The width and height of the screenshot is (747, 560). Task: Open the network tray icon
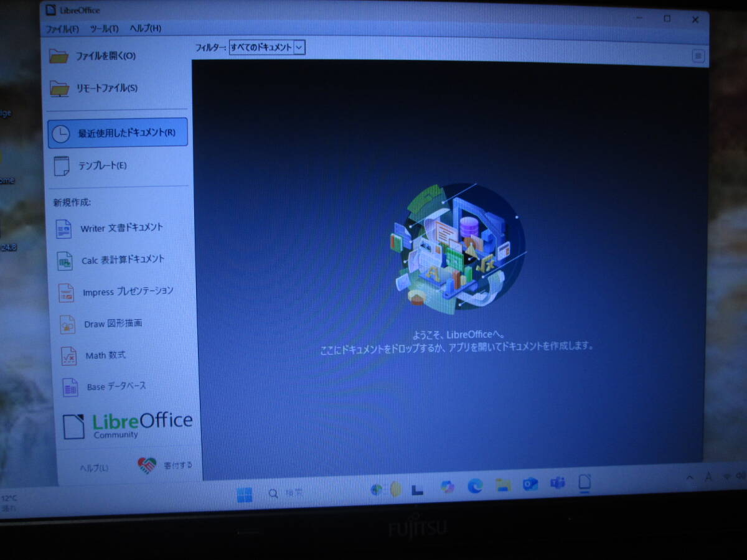click(728, 476)
